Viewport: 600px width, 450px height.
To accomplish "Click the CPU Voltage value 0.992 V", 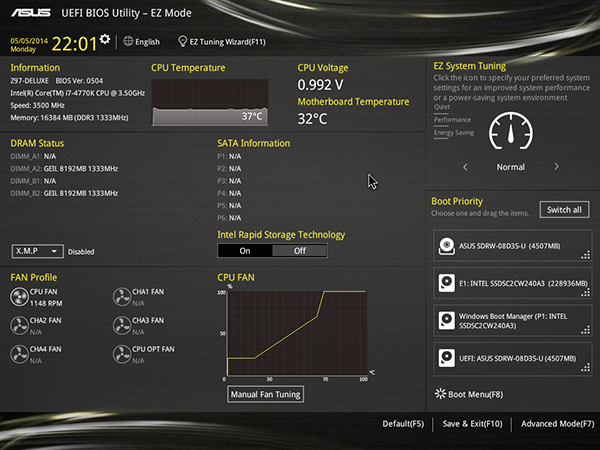I will tap(320, 85).
